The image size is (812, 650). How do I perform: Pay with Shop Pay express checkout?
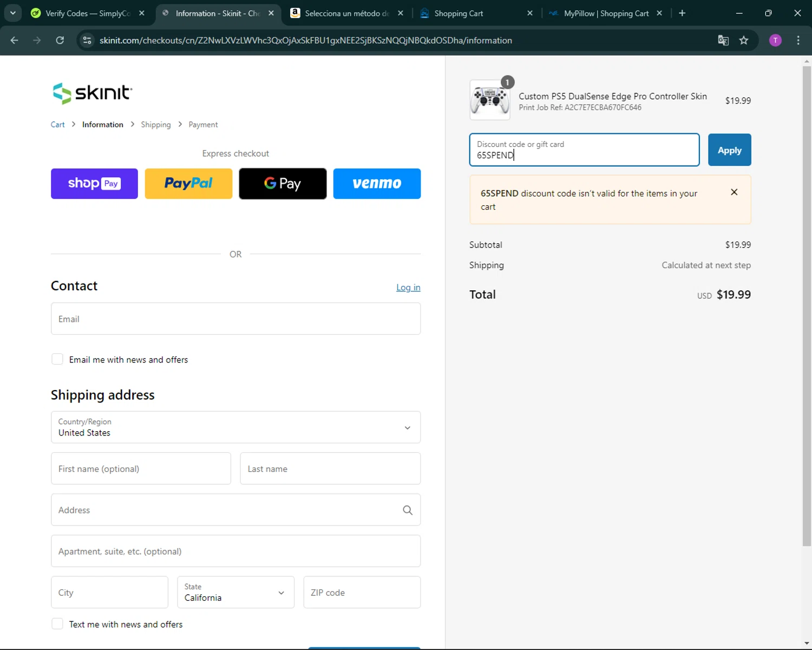(94, 184)
